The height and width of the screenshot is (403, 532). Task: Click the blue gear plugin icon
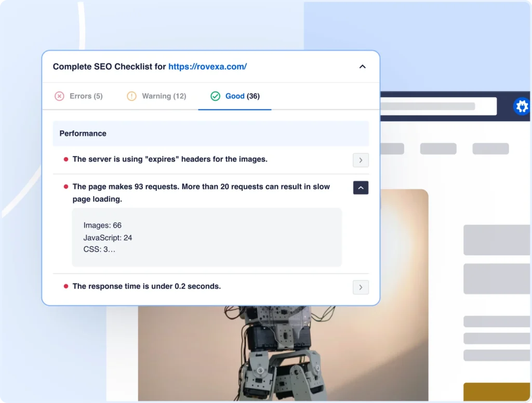pos(522,106)
